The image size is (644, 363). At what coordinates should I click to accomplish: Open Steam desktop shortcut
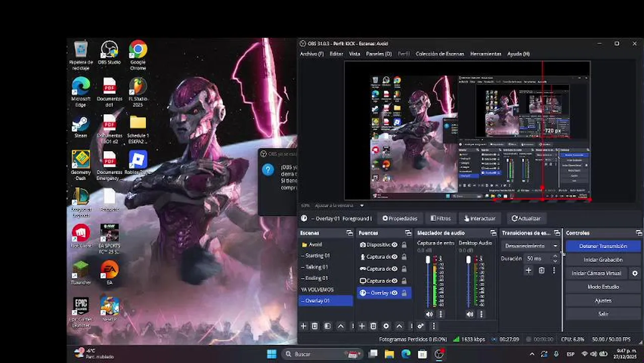[81, 127]
